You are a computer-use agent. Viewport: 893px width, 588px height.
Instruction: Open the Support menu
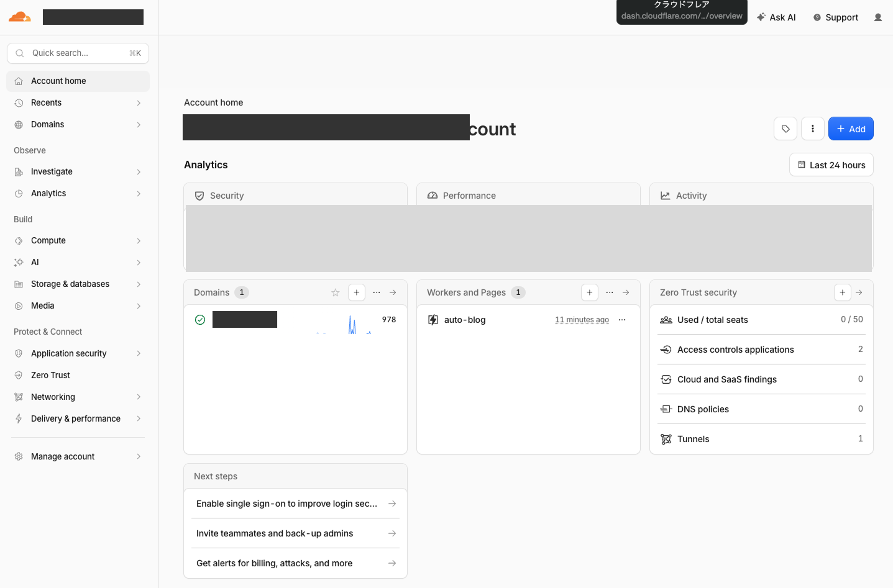836,17
